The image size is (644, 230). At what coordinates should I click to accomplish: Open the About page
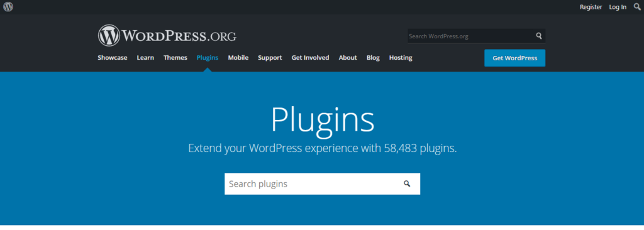[x=348, y=58]
